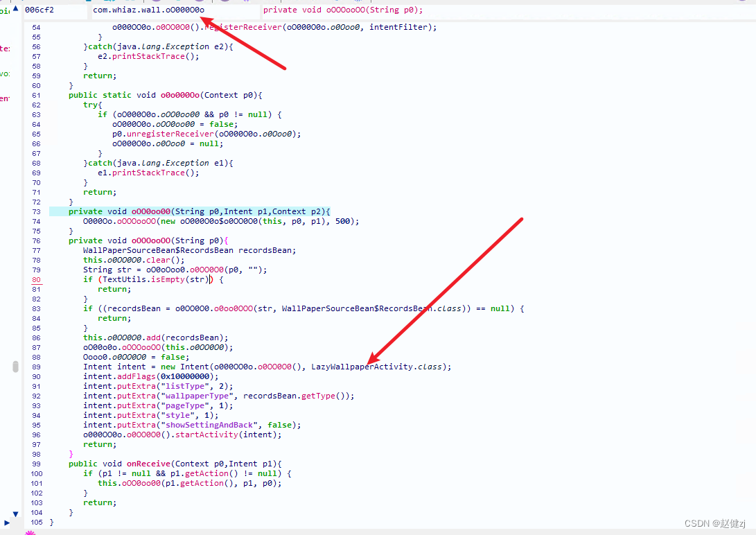
Task: Click the startActivity call
Action: (x=206, y=435)
